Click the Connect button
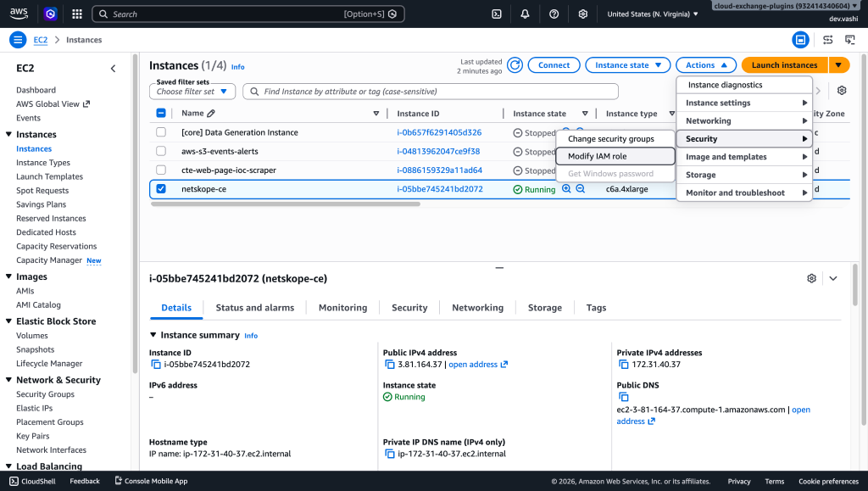Viewport: 868px width, 491px height. click(554, 65)
